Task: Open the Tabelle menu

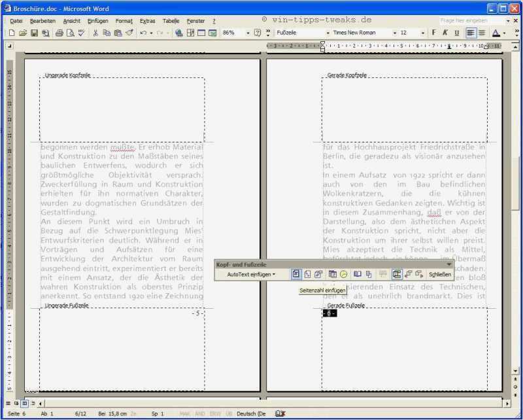Action: pyautogui.click(x=171, y=21)
